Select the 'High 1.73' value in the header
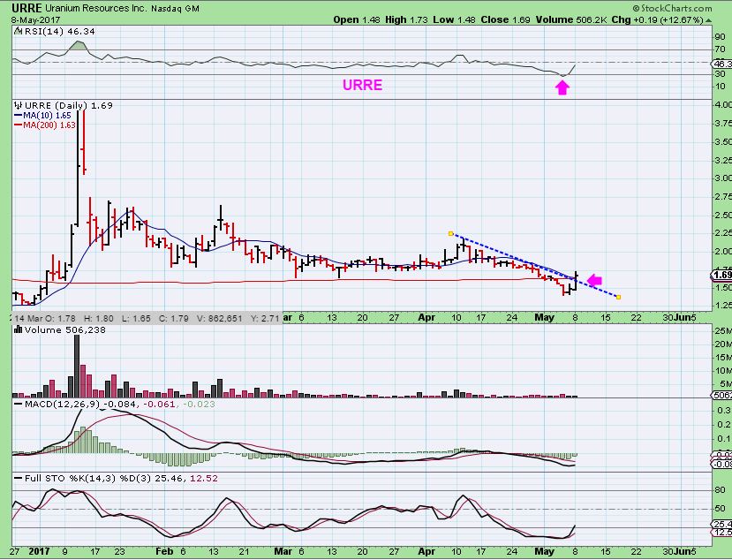732x560 pixels. tap(406, 19)
